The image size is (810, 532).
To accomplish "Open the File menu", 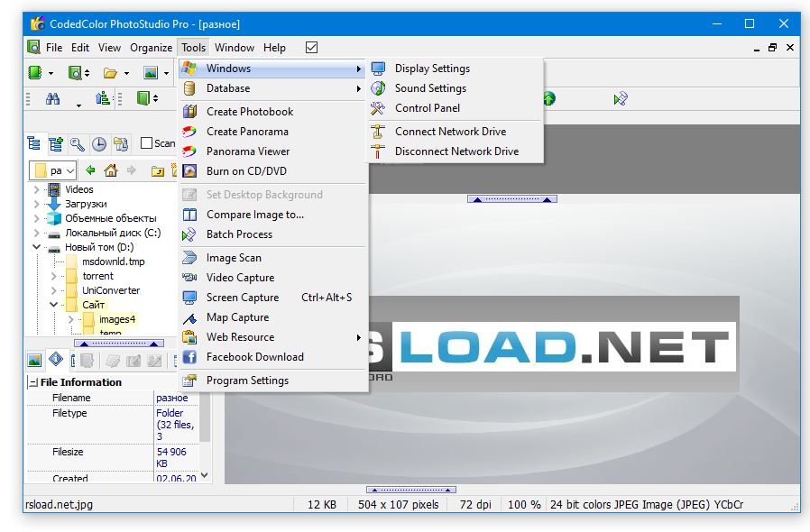I will (x=54, y=48).
